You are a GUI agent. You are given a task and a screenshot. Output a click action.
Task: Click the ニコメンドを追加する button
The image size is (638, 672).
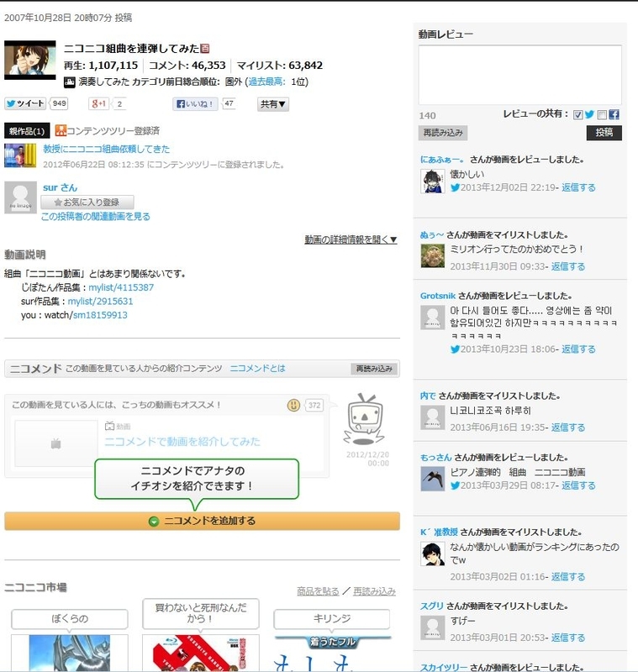pyautogui.click(x=202, y=521)
